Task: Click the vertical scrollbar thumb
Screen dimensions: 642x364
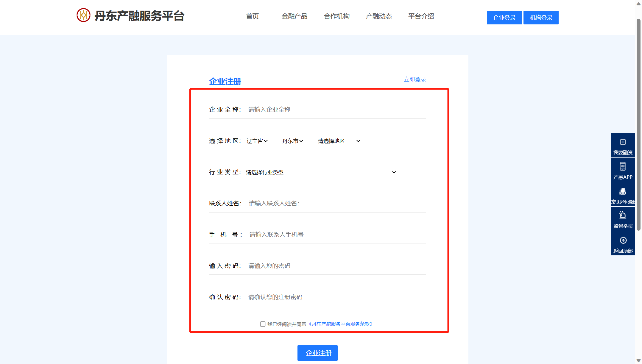Action: (x=638, y=125)
